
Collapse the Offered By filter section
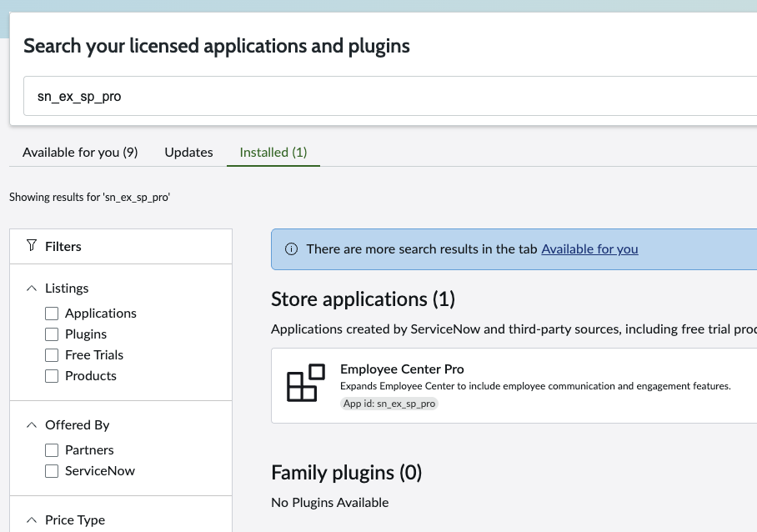[x=32, y=424]
